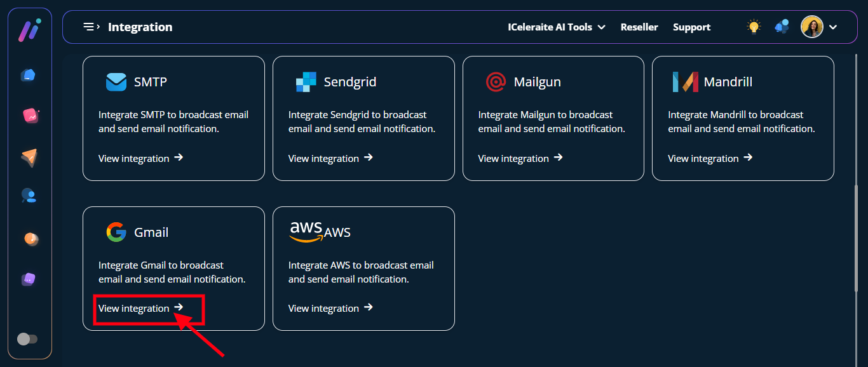868x367 pixels.
Task: Open View integration for Sendgrid
Action: pyautogui.click(x=330, y=158)
